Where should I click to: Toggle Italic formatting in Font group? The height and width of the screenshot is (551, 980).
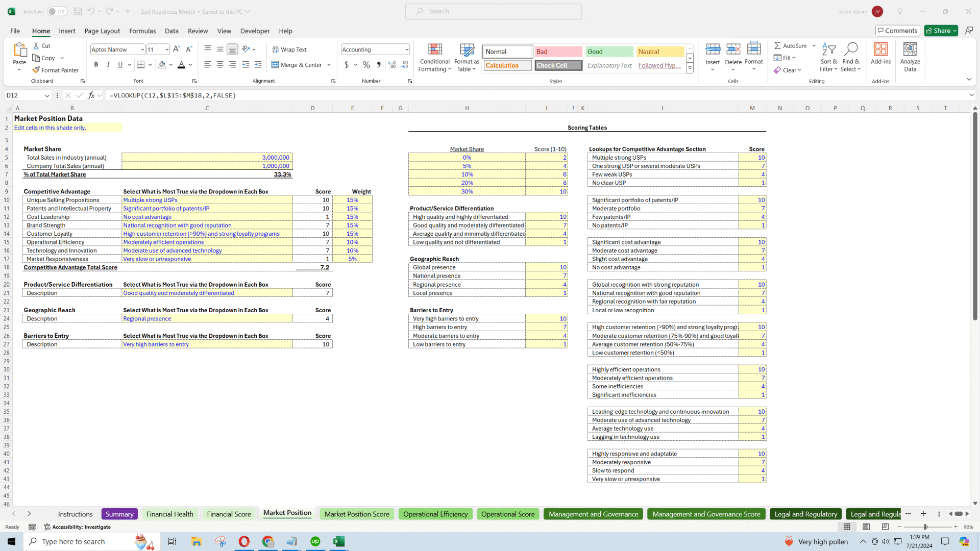108,65
